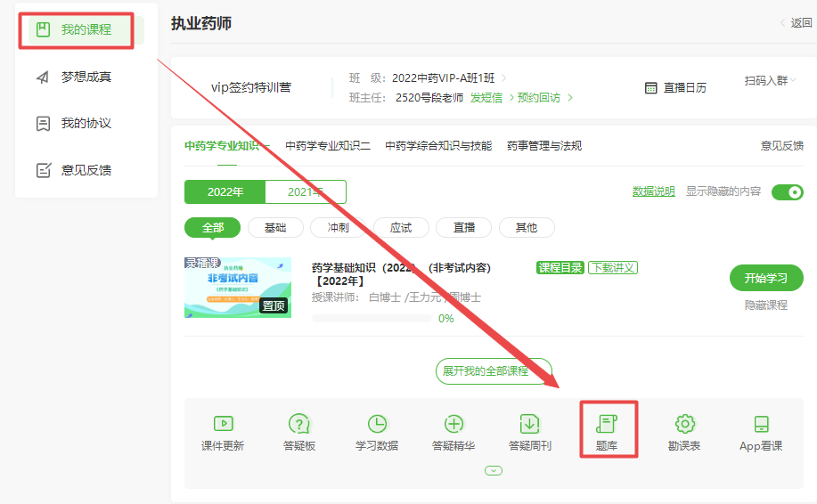
Task: Click the 答疑精华 Q&A highlights icon
Action: pyautogui.click(x=453, y=425)
